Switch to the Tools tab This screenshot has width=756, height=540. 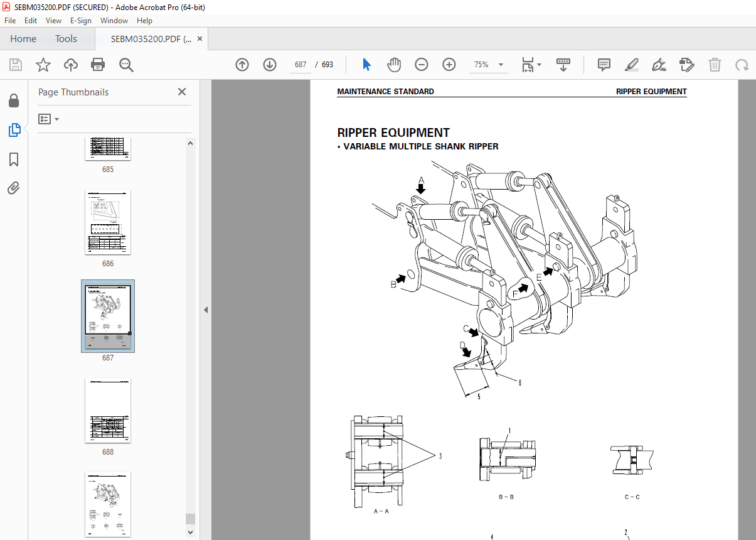(x=66, y=39)
